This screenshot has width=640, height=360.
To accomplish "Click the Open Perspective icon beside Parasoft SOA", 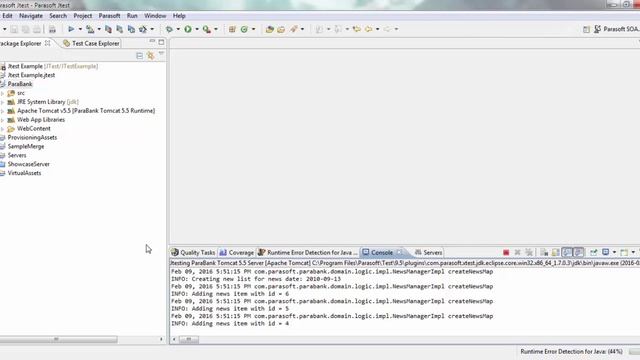I will [x=586, y=29].
